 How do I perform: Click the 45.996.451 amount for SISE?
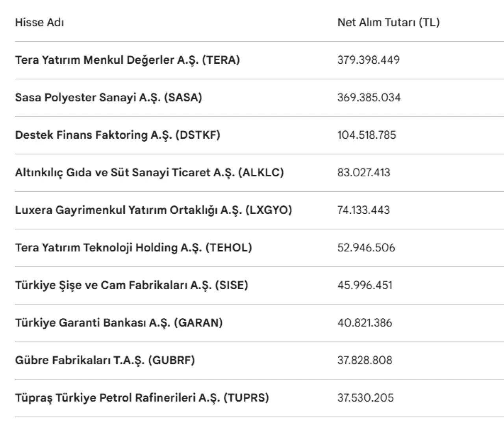click(365, 285)
